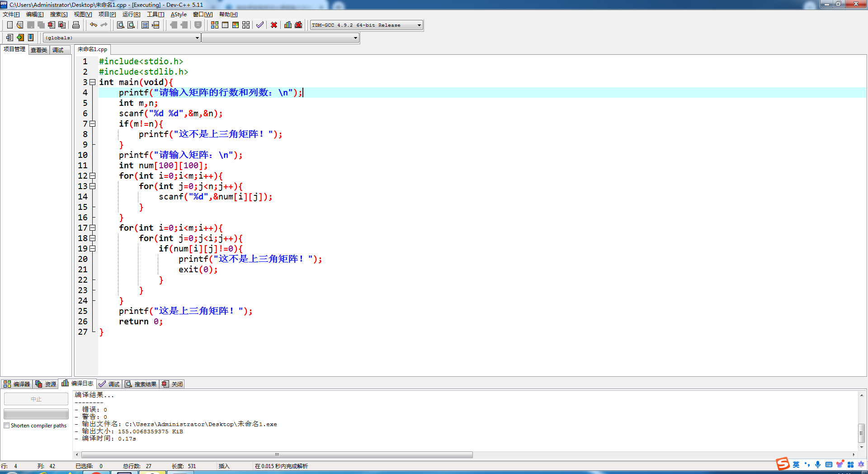Click the Compile & Run toolbar icon
The width and height of the screenshot is (868, 474).
[236, 25]
